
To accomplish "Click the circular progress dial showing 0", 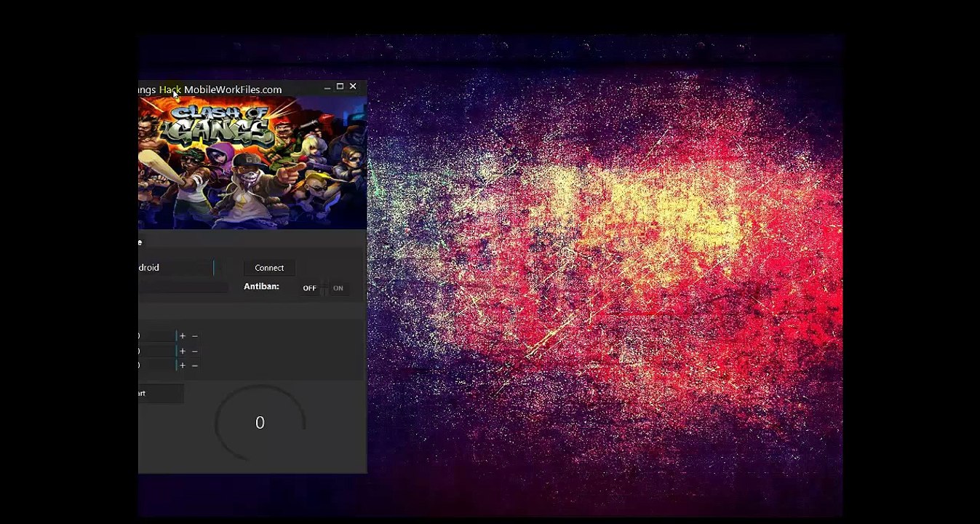I will click(x=260, y=423).
